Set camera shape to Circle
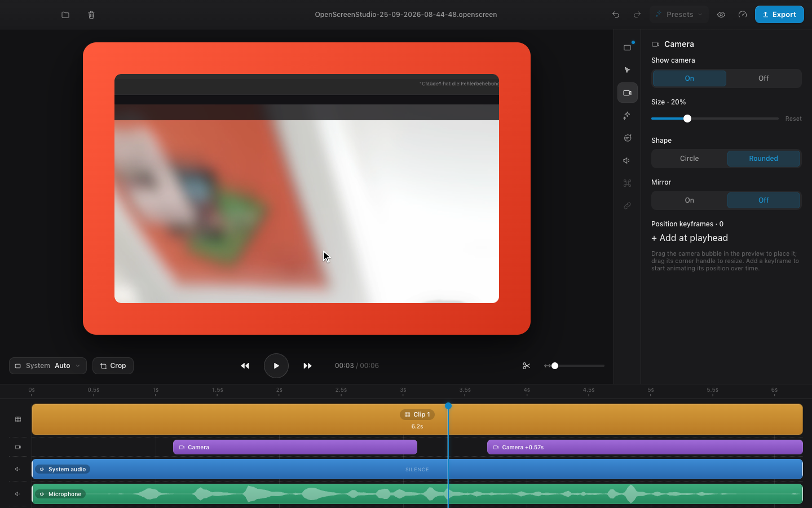 689,159
